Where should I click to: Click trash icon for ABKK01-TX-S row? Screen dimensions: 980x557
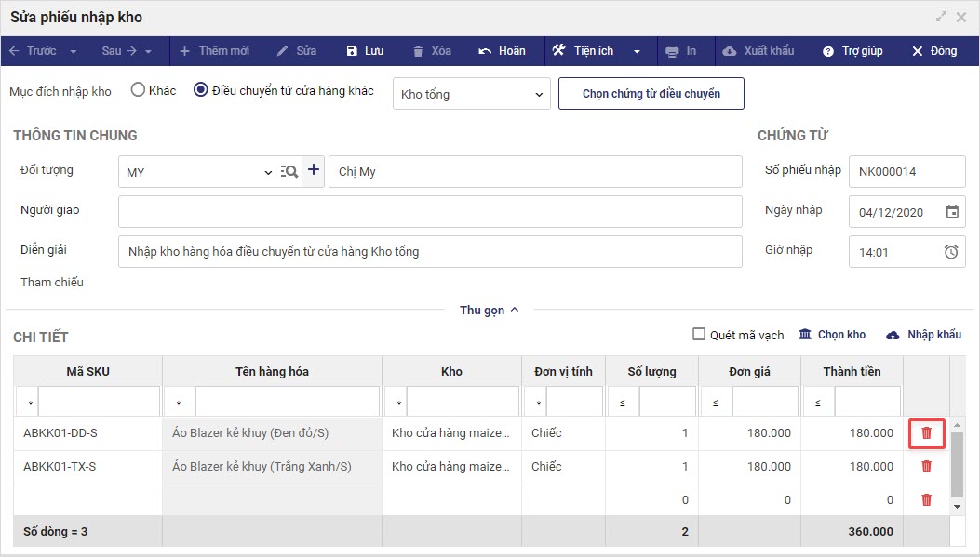pyautogui.click(x=926, y=467)
